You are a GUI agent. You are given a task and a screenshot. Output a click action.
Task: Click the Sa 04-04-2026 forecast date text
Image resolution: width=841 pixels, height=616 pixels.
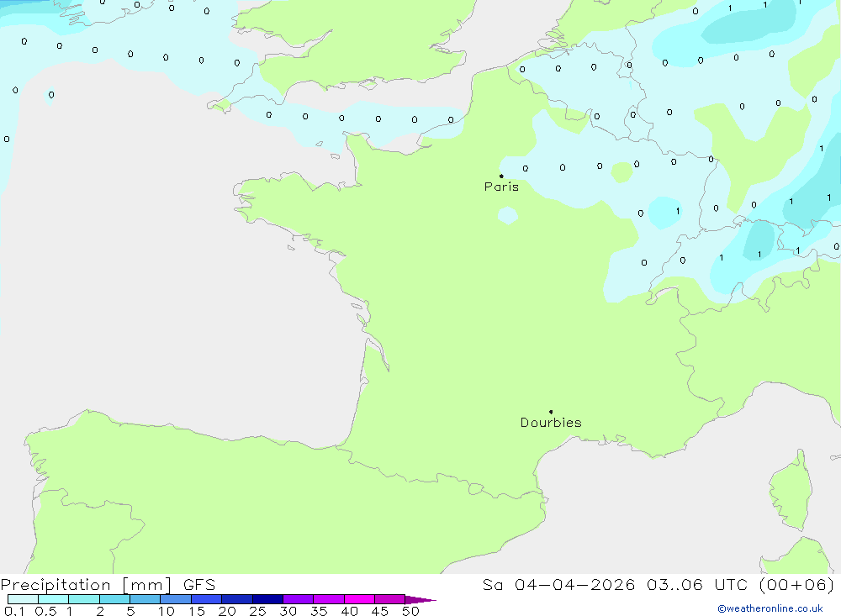point(558,585)
